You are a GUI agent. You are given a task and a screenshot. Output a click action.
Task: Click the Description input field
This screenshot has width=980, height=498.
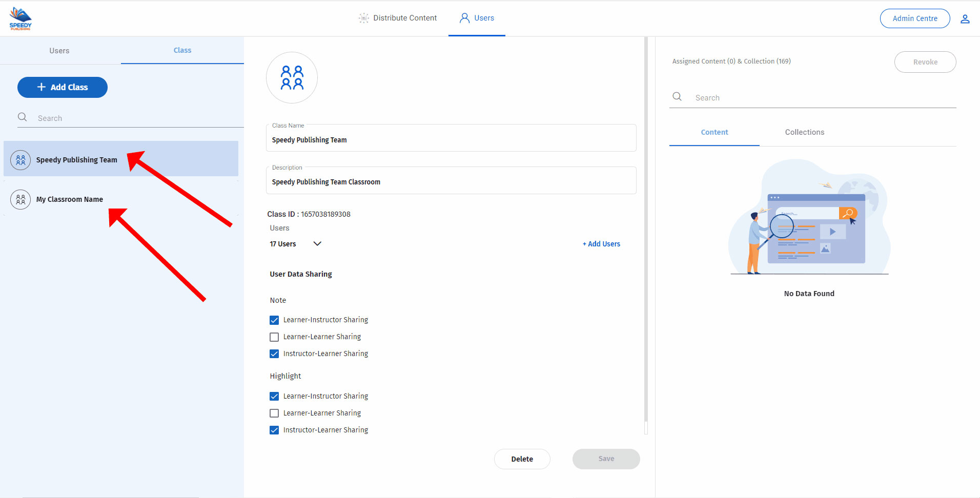pyautogui.click(x=451, y=181)
